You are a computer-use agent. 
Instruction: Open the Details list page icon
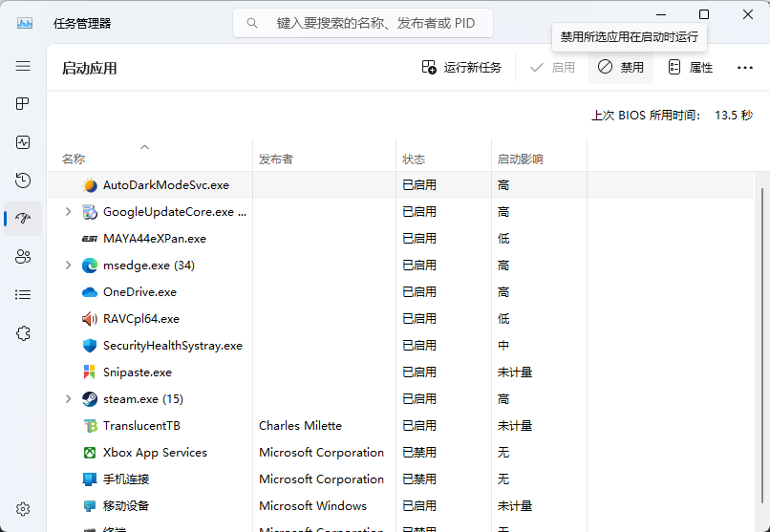click(23, 295)
